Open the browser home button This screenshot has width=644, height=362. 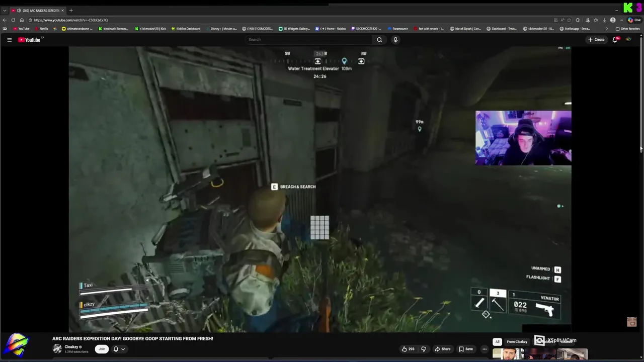coord(22,20)
